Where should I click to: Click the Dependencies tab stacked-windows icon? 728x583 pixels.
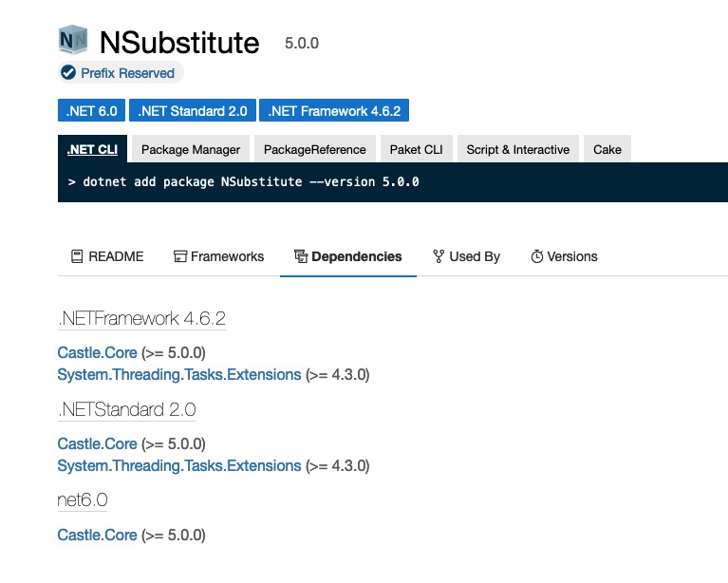[301, 256]
